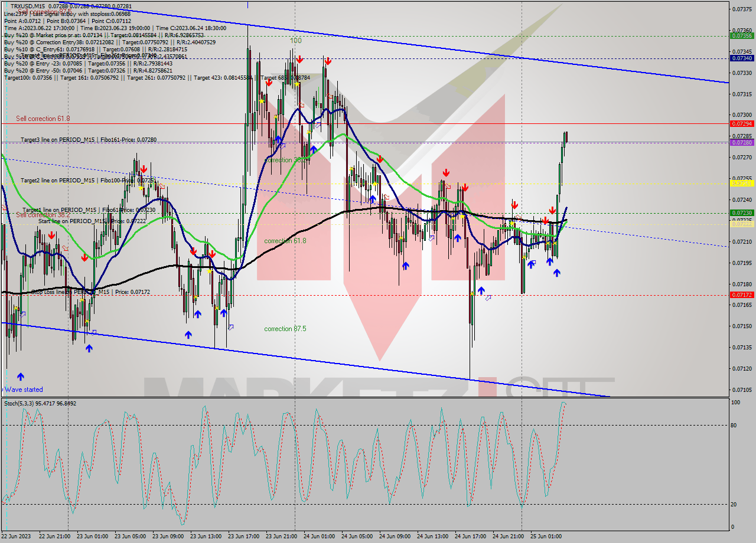Click the red 0.07172 stop loss price tag
Viewport: 756px width, 543px height.
(741, 295)
